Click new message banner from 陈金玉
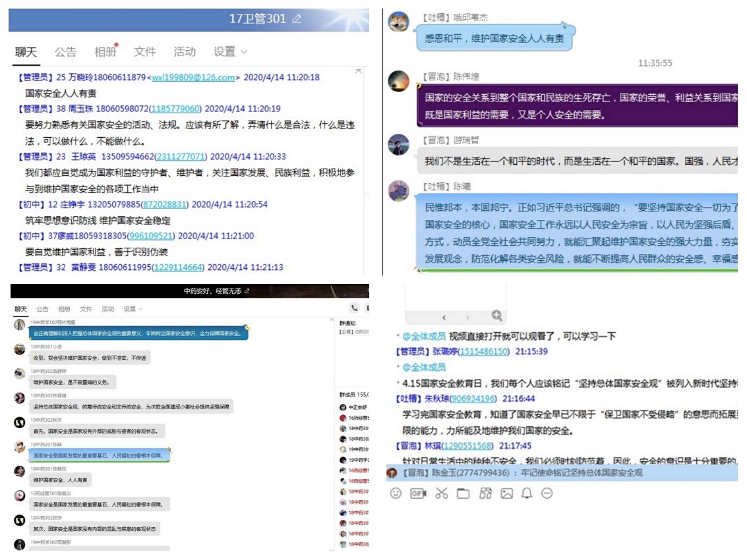This screenshot has height=560, width=747. pos(560,473)
